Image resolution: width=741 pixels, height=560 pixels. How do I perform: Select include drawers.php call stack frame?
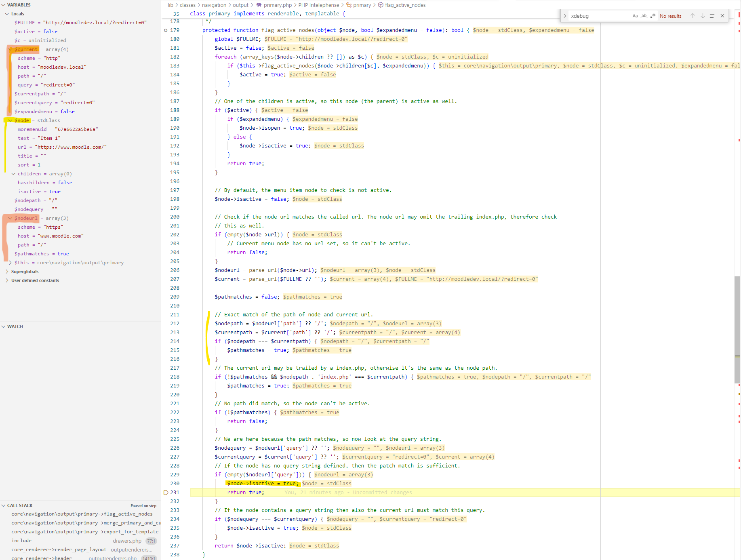click(x=81, y=541)
